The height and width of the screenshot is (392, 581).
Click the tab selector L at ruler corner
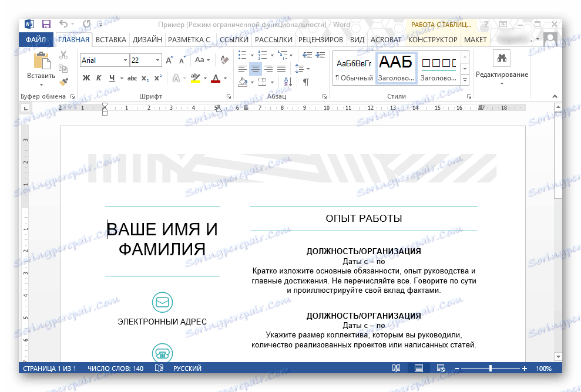[x=25, y=108]
